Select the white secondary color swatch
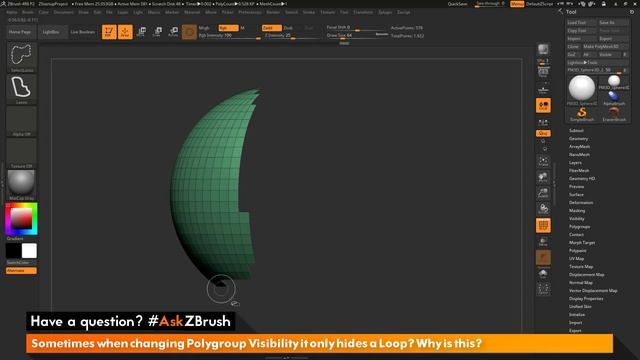The image size is (640, 360). 29,251
